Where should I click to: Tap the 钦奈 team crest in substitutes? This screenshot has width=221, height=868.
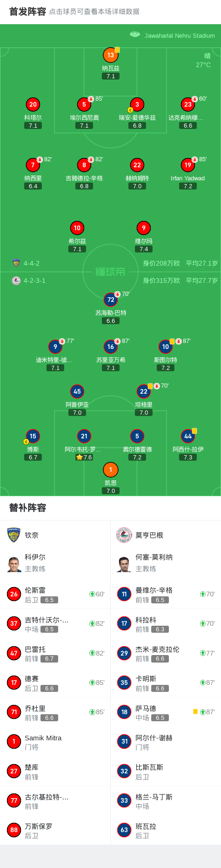point(14,535)
